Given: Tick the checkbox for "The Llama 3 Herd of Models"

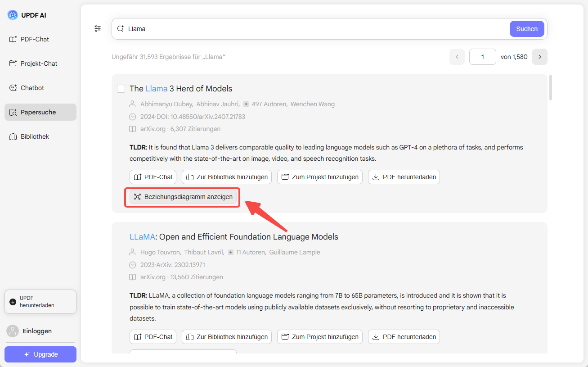Looking at the screenshot, I should [x=121, y=89].
